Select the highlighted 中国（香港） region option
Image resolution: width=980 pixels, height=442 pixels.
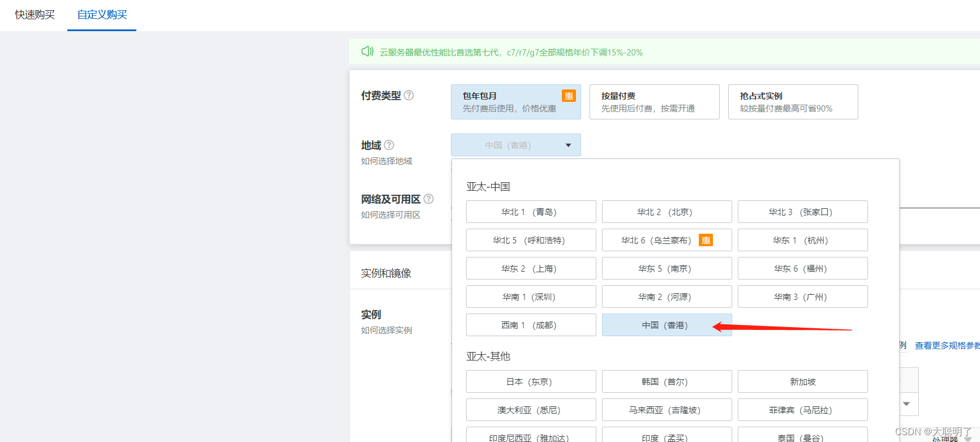667,325
